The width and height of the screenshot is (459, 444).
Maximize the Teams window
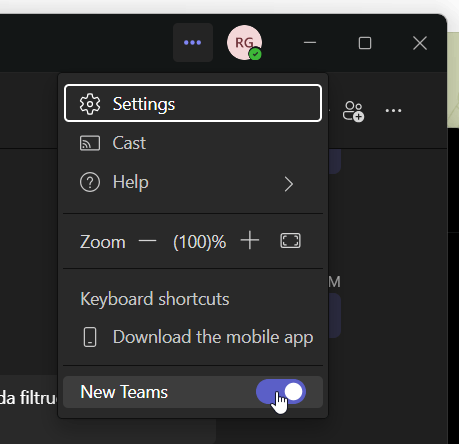(x=365, y=43)
